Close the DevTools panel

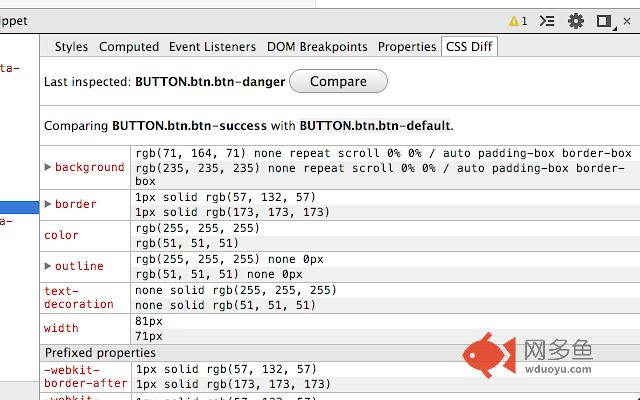(627, 21)
